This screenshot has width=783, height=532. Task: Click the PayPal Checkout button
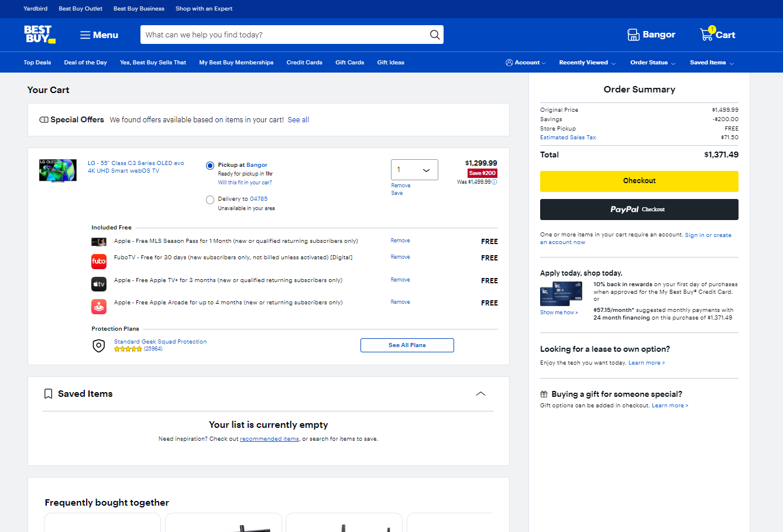click(x=639, y=210)
